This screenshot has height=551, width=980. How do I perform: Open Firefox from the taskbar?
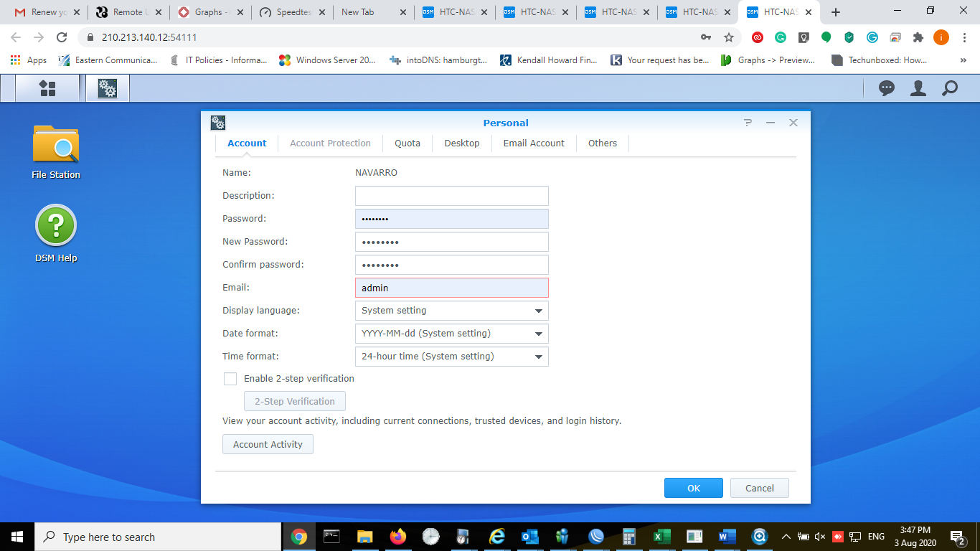click(x=397, y=537)
